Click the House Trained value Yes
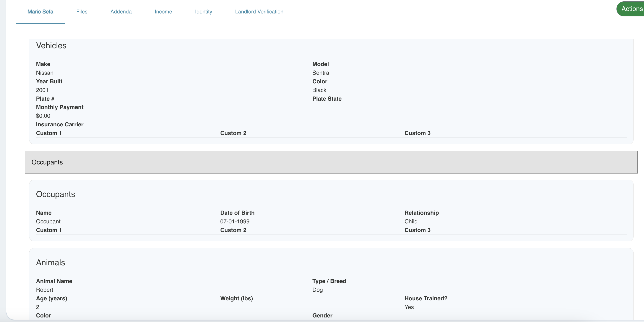The height and width of the screenshot is (322, 644). [409, 307]
